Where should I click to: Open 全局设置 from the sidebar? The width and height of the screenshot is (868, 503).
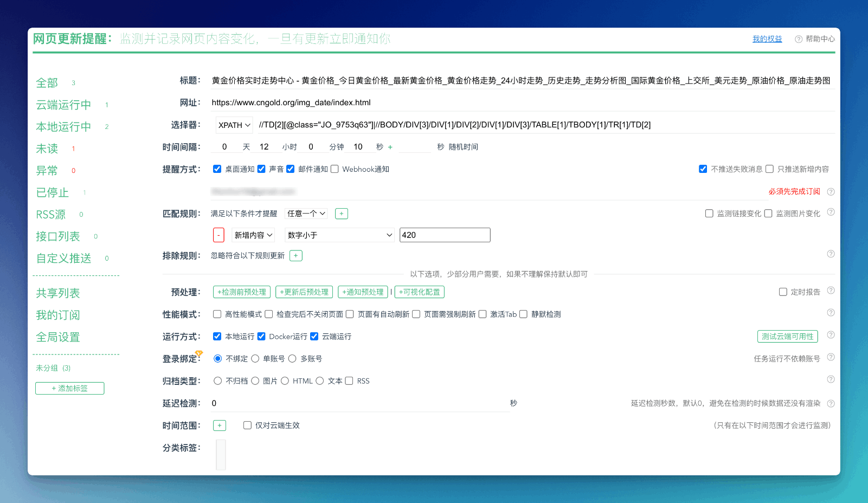57,337
